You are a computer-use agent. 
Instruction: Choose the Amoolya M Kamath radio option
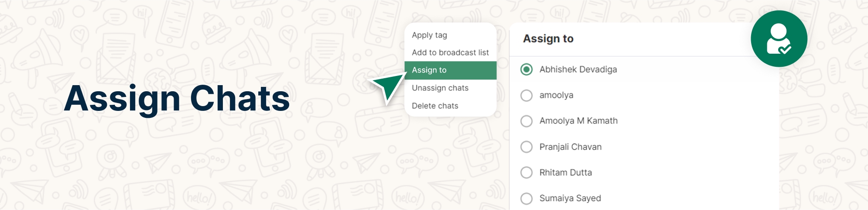click(526, 121)
